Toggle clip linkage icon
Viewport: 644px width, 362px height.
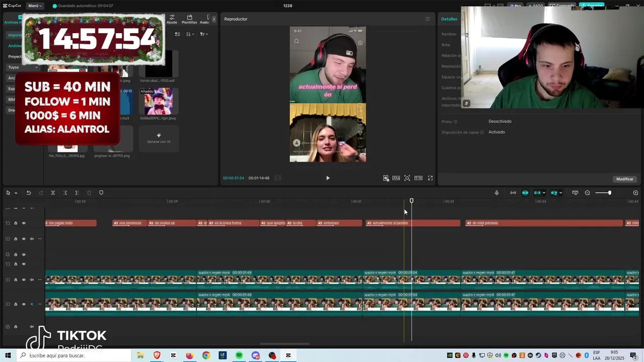[x=537, y=193]
